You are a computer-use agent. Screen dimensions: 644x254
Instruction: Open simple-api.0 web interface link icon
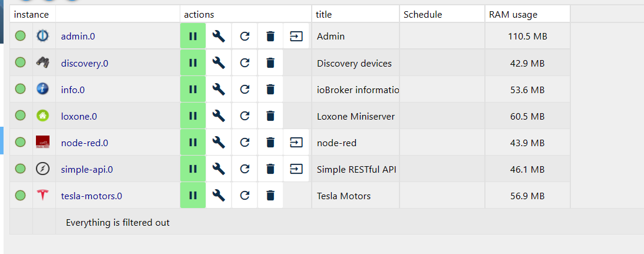296,169
